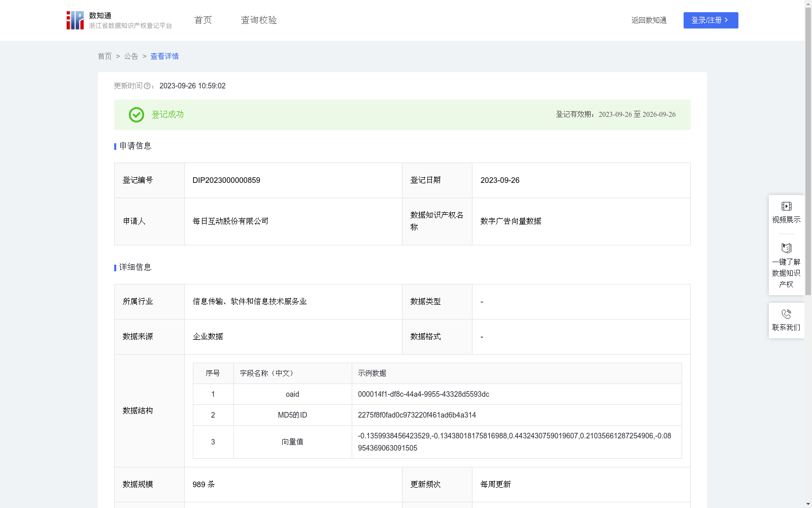Click the 登记成功 status text
Image resolution: width=812 pixels, height=508 pixels.
coord(168,115)
